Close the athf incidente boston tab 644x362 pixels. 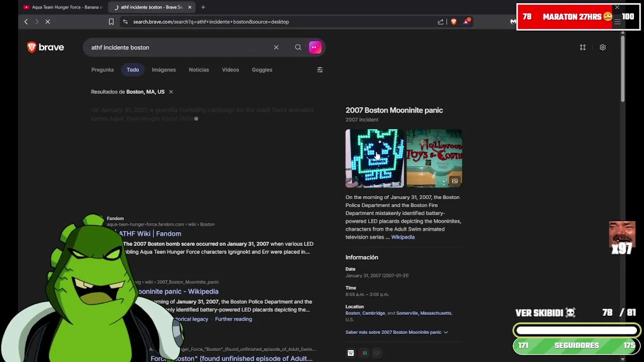[190, 7]
